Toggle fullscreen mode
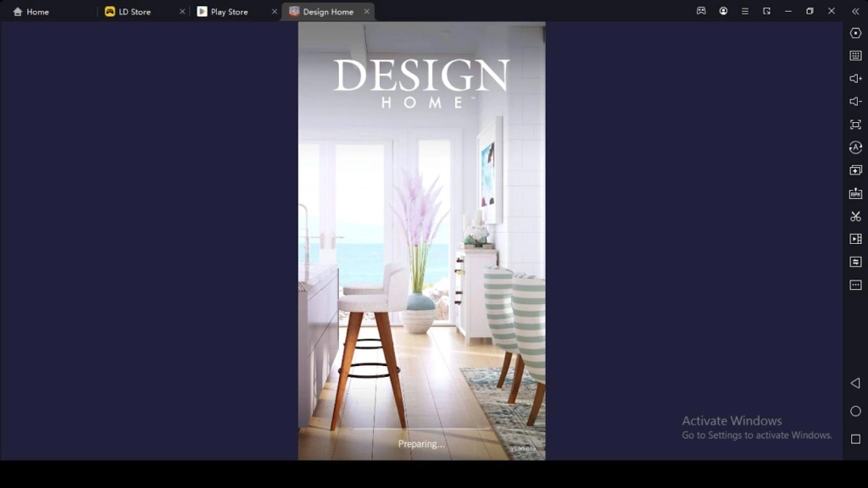 point(855,125)
